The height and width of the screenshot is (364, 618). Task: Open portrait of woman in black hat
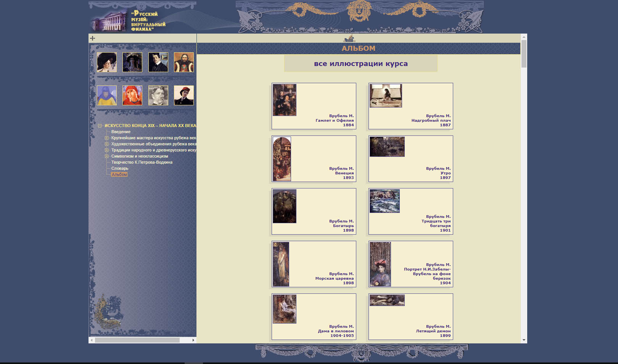107,62
